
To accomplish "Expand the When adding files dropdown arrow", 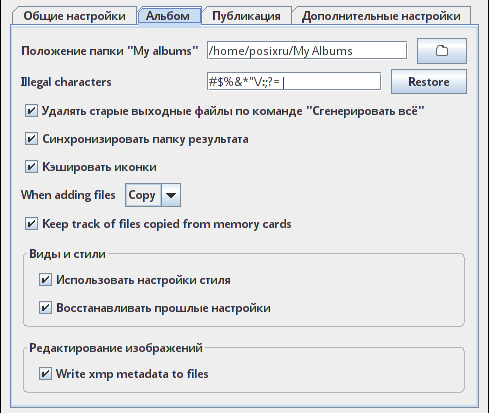I will point(171,195).
